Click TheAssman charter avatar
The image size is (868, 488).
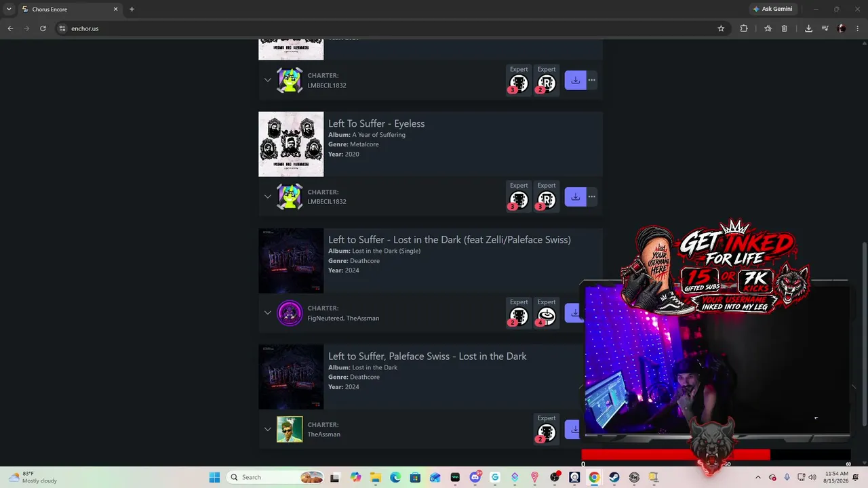click(x=290, y=429)
